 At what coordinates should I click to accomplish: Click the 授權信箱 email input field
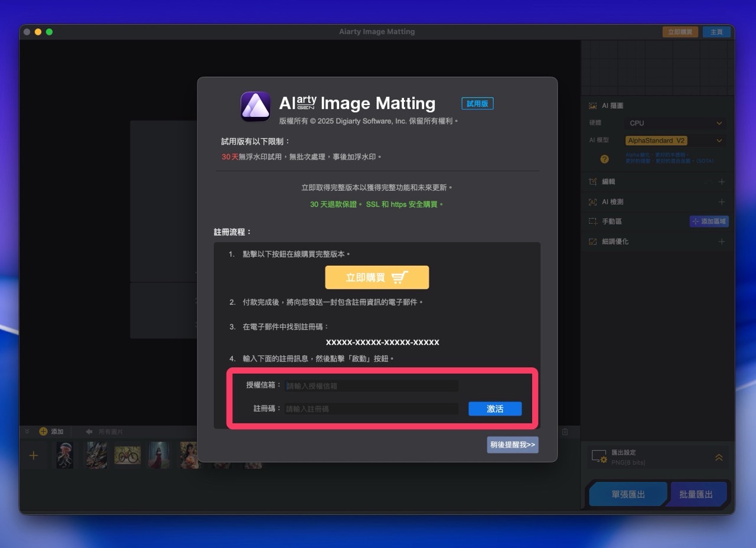coord(372,385)
